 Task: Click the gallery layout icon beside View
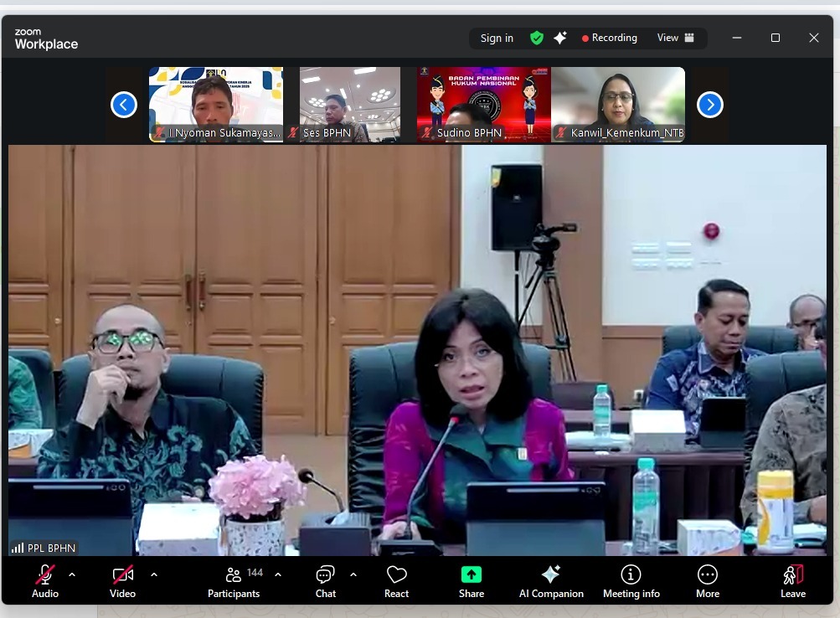tap(690, 38)
